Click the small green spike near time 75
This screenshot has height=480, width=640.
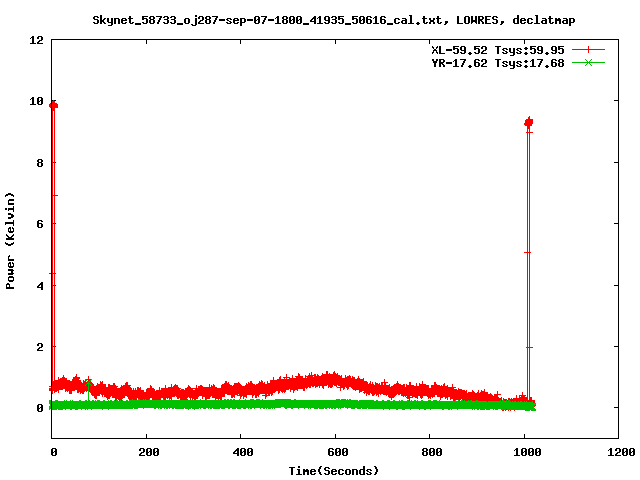tap(89, 384)
